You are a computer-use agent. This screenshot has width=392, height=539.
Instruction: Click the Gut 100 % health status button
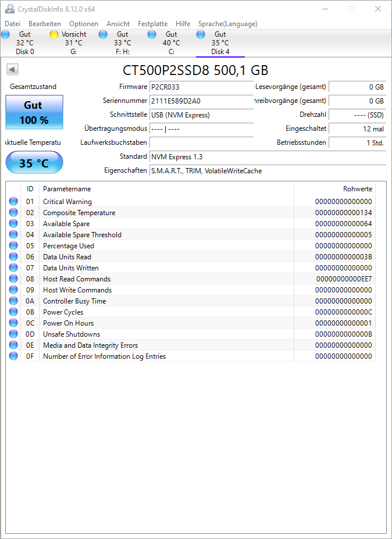[x=34, y=112]
